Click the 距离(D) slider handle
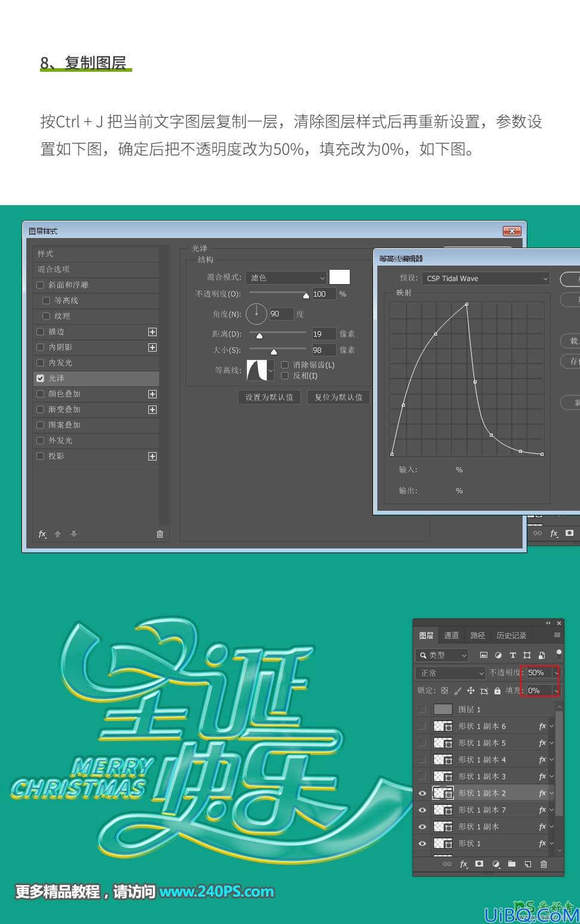Viewport: 580px width, 924px height. (260, 336)
